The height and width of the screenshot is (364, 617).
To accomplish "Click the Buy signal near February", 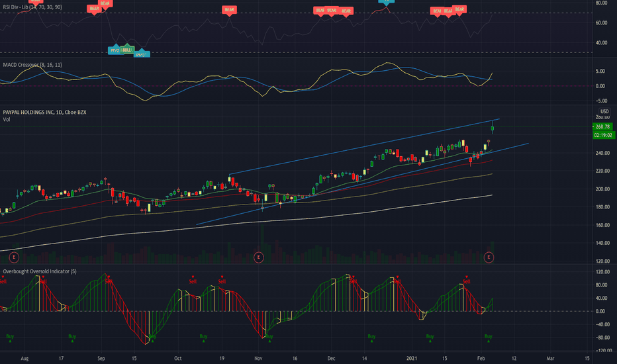I will pos(489,338).
